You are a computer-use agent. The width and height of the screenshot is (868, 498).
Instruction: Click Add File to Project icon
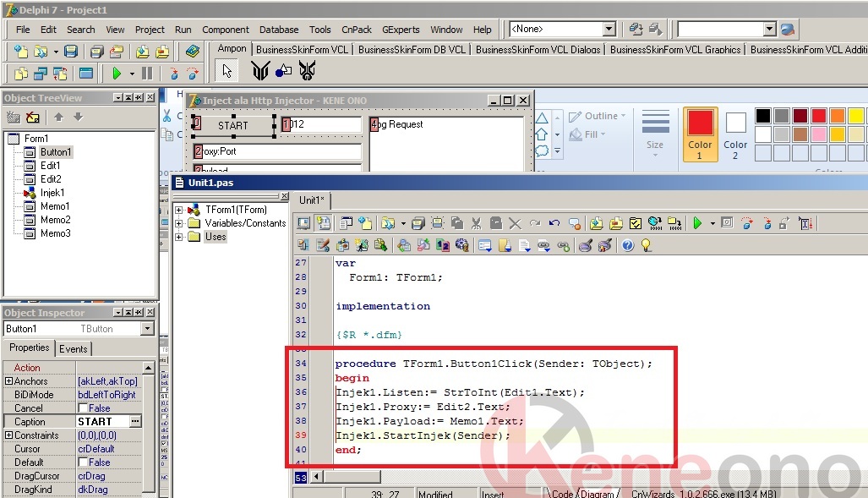[x=142, y=52]
